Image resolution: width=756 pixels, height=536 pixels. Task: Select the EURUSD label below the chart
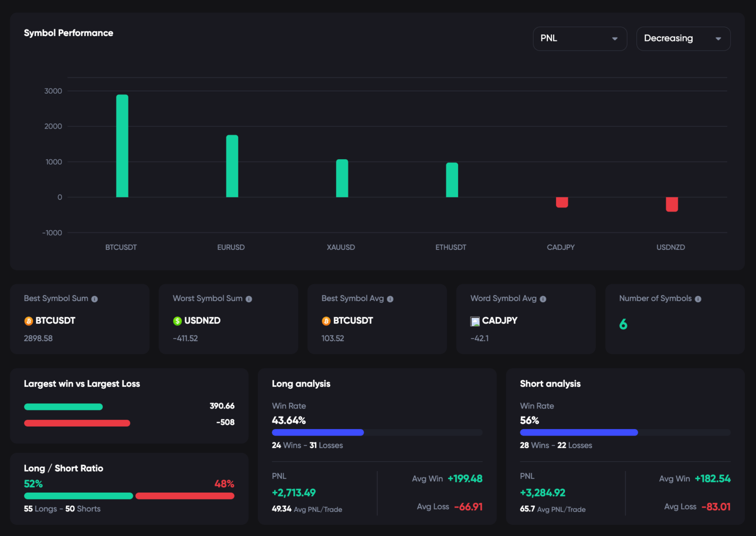[x=231, y=247]
